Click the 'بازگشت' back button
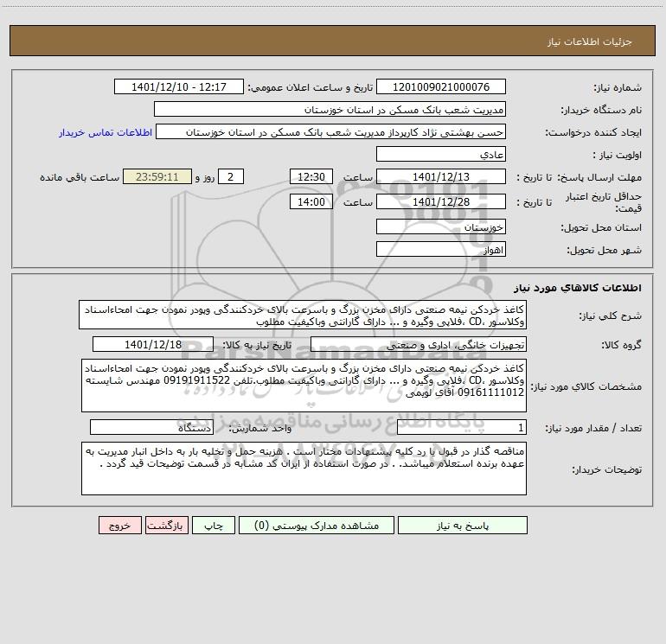 point(166,526)
